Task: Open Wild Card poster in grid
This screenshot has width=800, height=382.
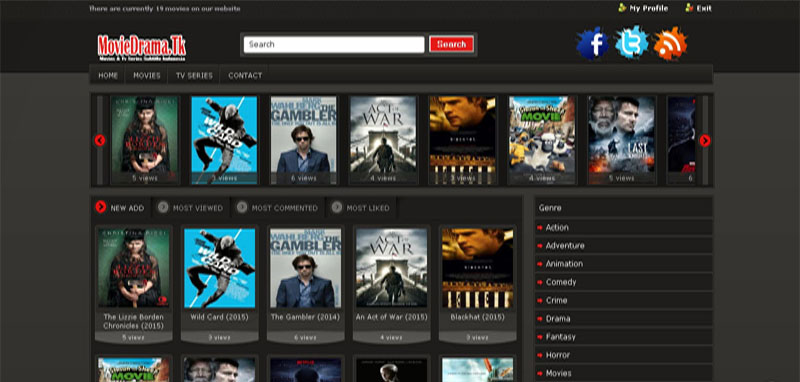Action: (x=219, y=267)
